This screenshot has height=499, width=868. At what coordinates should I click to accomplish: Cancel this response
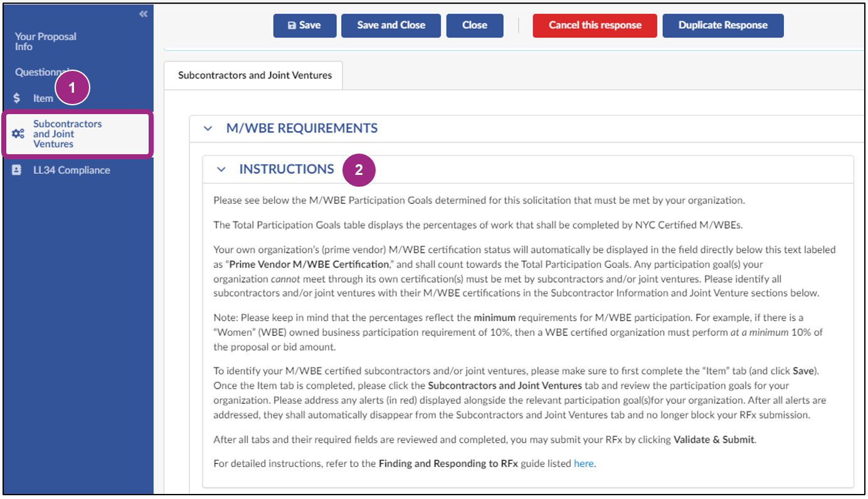point(595,25)
